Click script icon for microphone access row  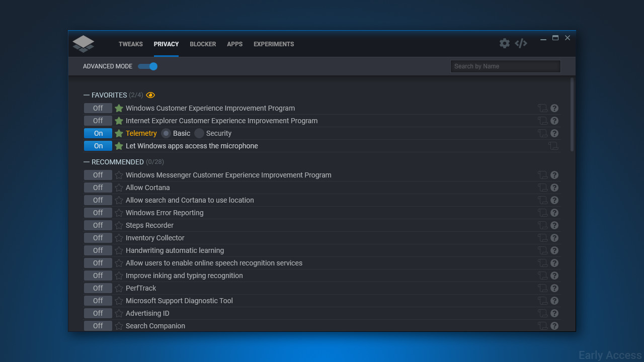point(553,146)
